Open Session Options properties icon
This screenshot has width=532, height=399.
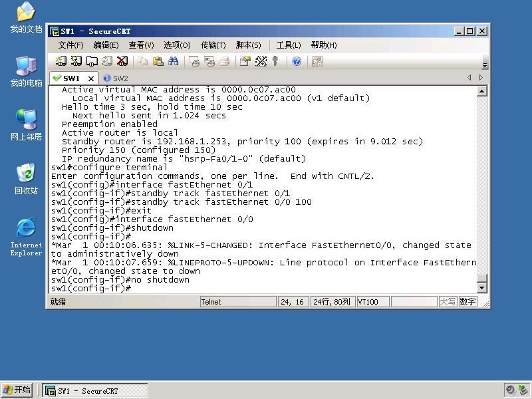click(x=245, y=61)
